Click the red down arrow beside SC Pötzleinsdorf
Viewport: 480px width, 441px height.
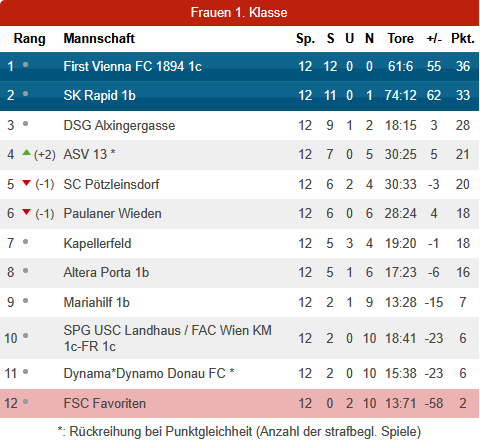pos(26,183)
